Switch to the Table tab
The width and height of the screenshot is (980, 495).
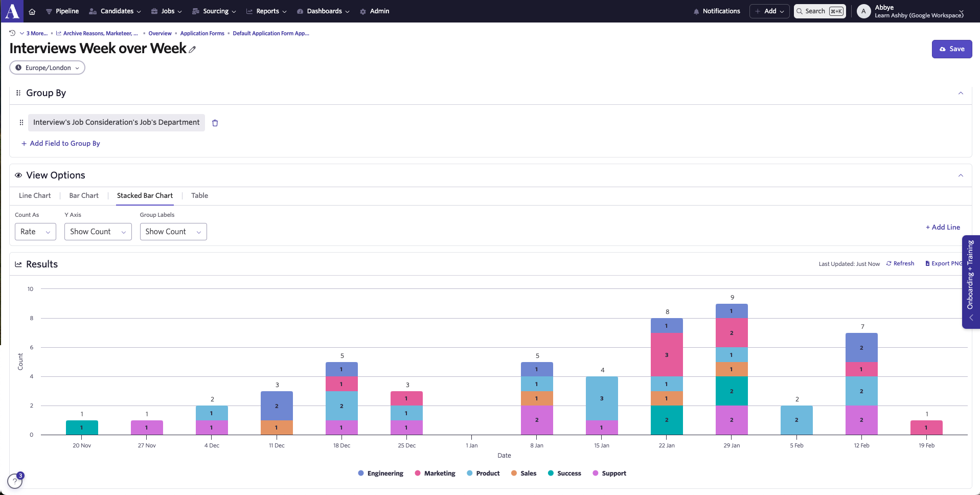[199, 196]
